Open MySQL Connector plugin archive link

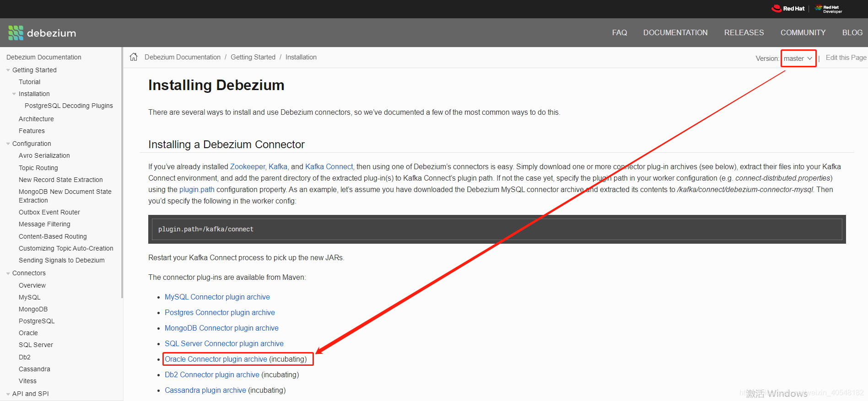[x=217, y=297]
